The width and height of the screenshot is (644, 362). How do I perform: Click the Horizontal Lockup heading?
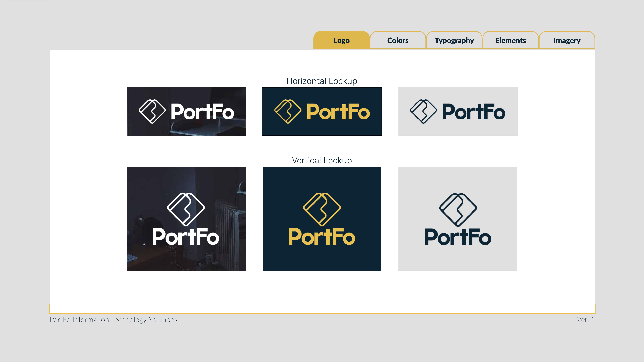pyautogui.click(x=322, y=81)
